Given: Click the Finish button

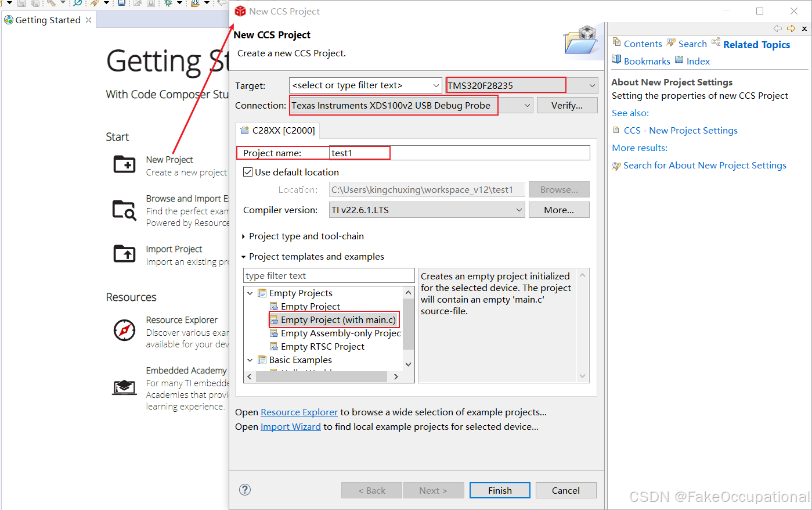Looking at the screenshot, I should tap(500, 490).
